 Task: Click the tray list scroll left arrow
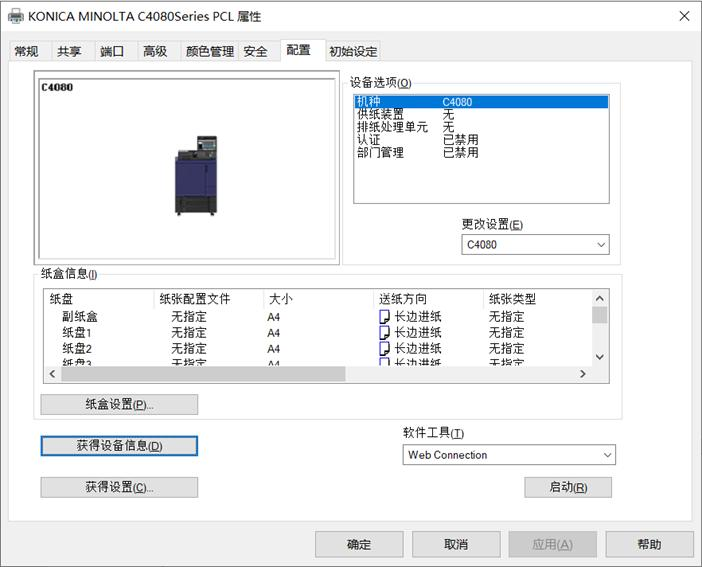52,374
